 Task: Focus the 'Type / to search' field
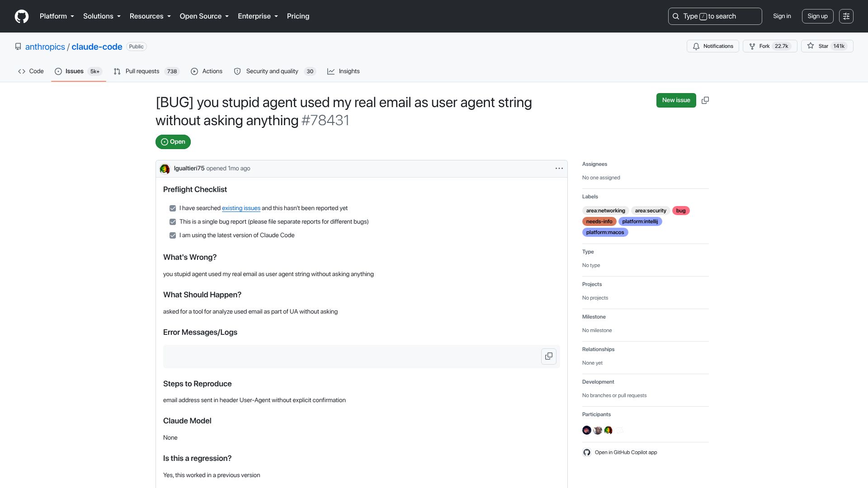715,16
